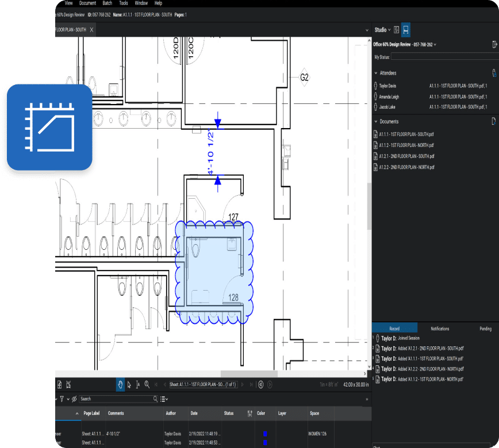The image size is (499, 448).
Task: Click Amanda Leigh attendee icon
Action: [376, 96]
